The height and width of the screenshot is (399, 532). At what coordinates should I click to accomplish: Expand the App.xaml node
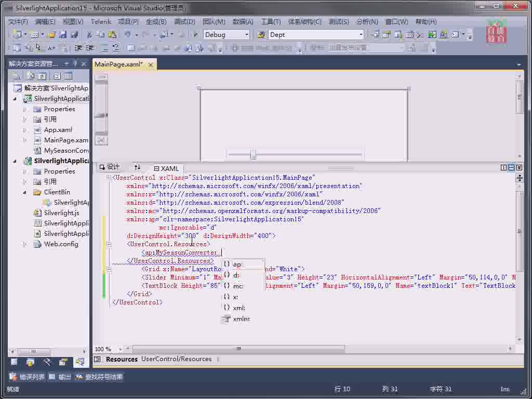(x=24, y=130)
